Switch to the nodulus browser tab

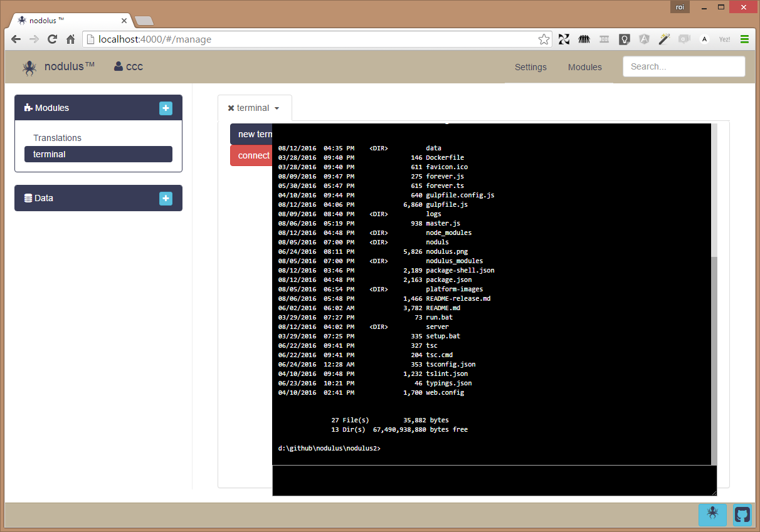click(70, 20)
